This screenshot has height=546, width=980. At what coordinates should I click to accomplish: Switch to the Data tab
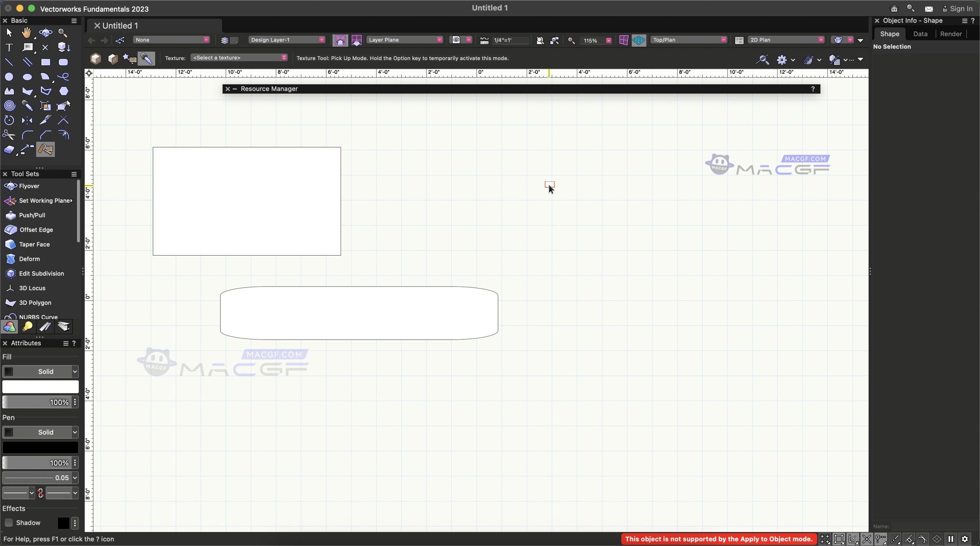tap(920, 34)
